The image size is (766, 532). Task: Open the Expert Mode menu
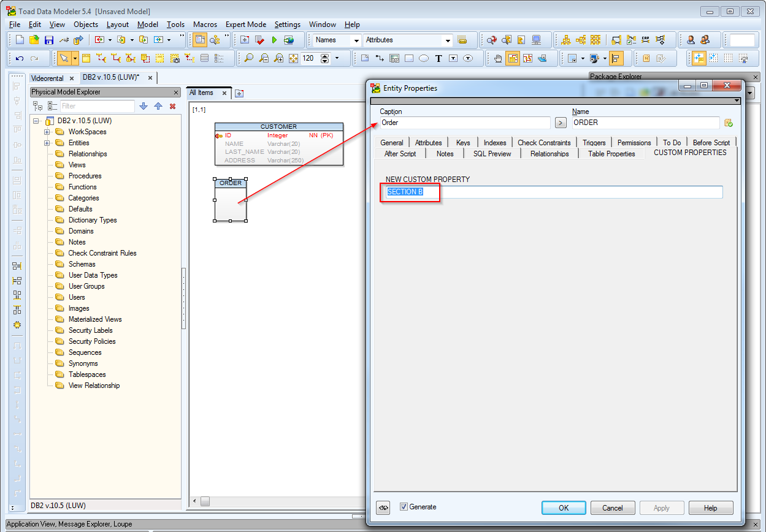(246, 25)
